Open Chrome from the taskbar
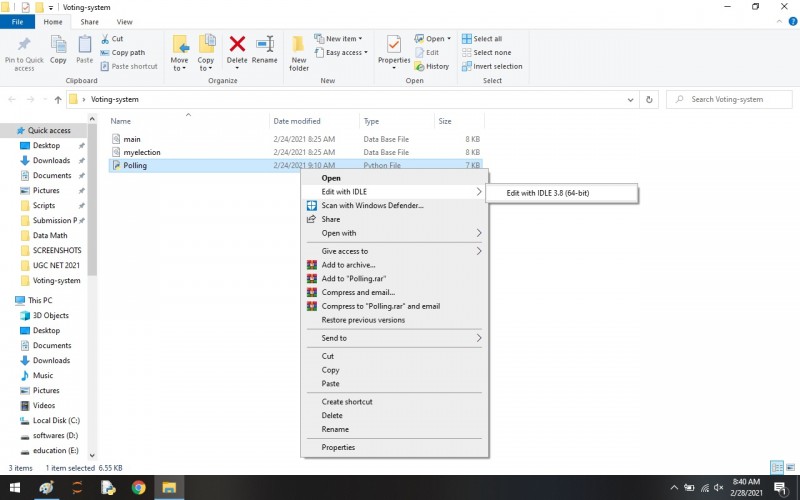800x500 pixels. pos(138,488)
